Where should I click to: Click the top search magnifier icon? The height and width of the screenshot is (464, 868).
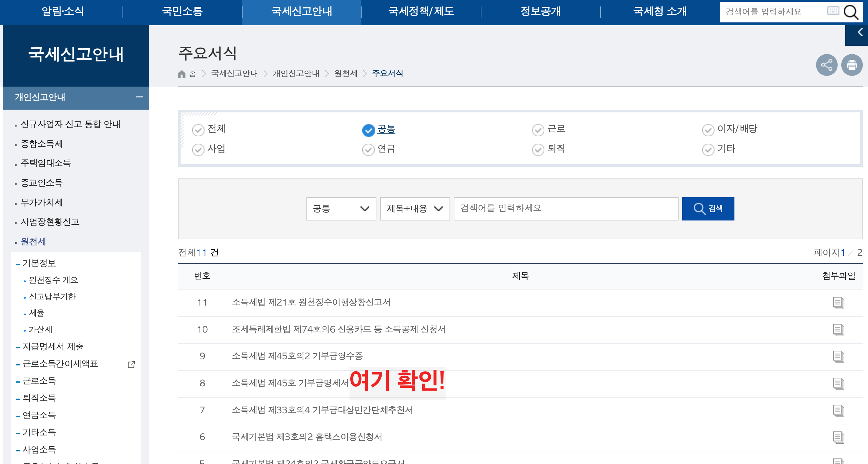(850, 12)
